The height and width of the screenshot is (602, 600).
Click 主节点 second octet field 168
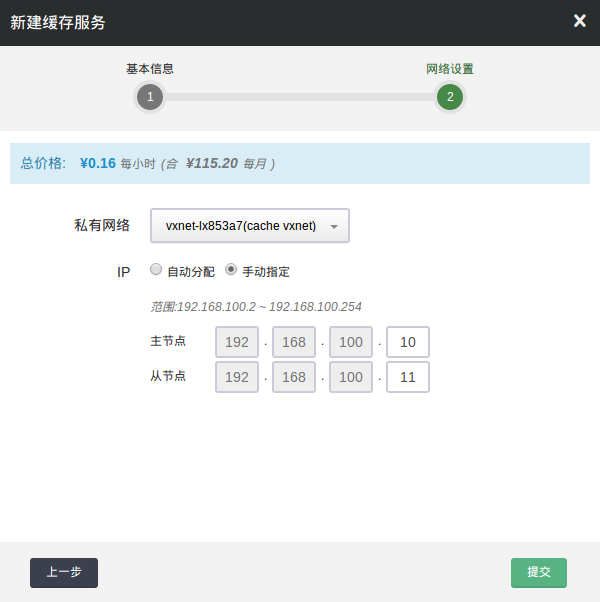[294, 342]
